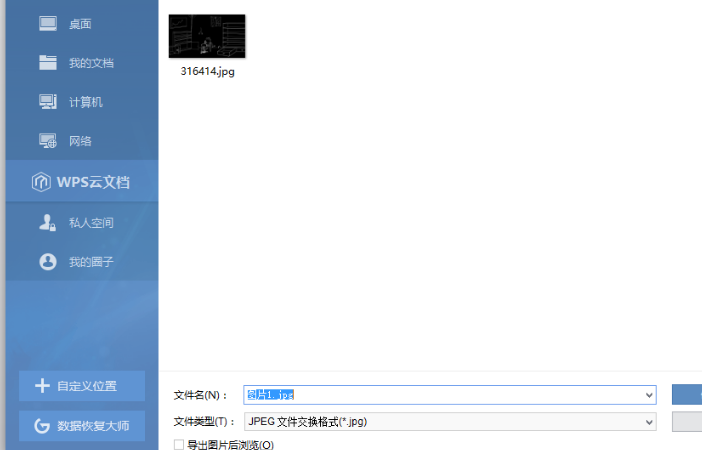
Task: Choose 计算机 label in the sidebar
Action: (86, 102)
